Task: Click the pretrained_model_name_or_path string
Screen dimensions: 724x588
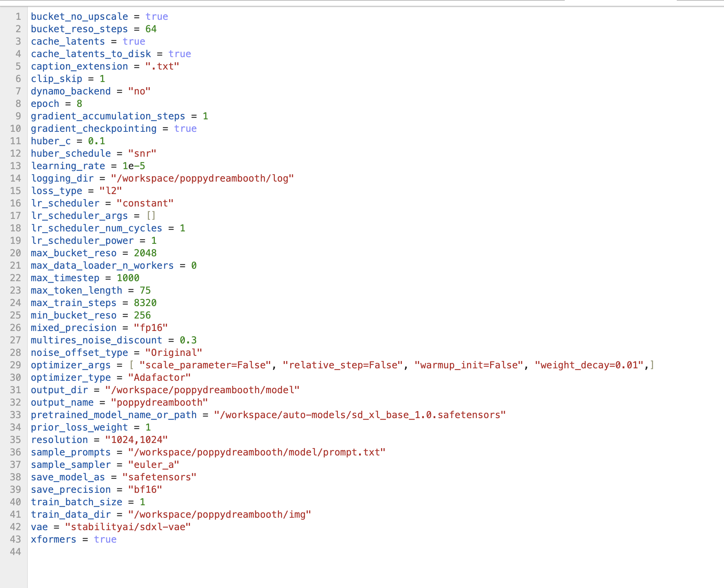Action: click(360, 415)
